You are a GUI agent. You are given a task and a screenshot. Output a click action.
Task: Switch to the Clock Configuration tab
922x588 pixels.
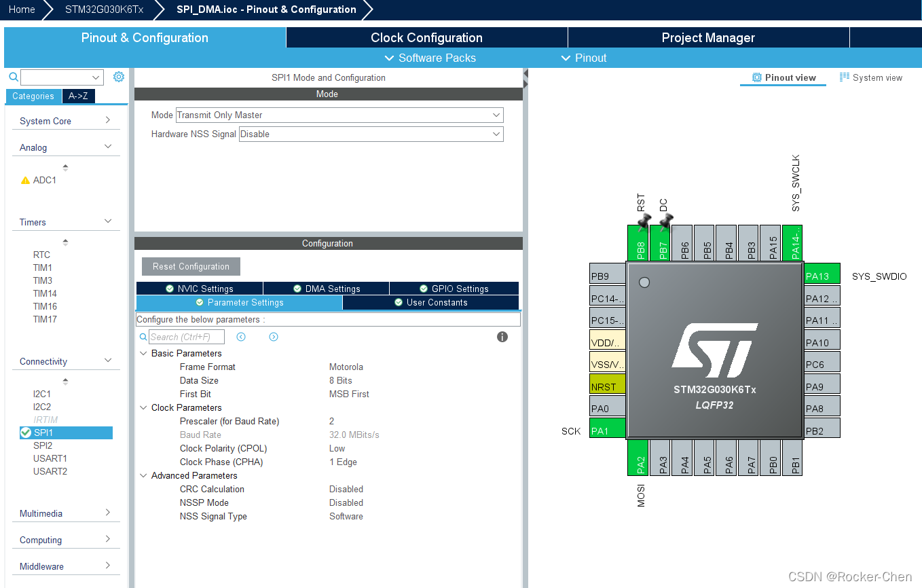click(x=426, y=38)
